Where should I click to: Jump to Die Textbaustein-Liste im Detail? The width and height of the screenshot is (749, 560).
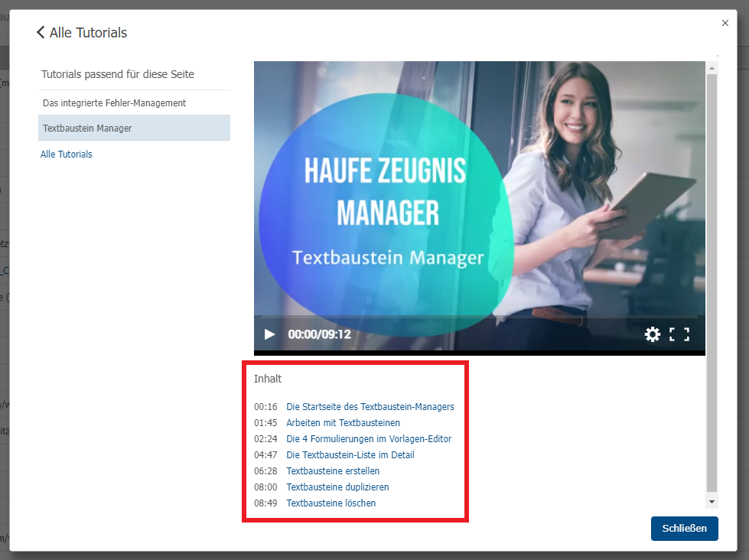[350, 455]
